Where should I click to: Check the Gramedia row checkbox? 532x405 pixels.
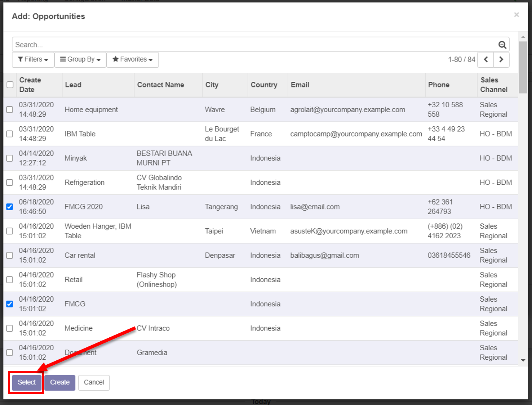point(10,352)
